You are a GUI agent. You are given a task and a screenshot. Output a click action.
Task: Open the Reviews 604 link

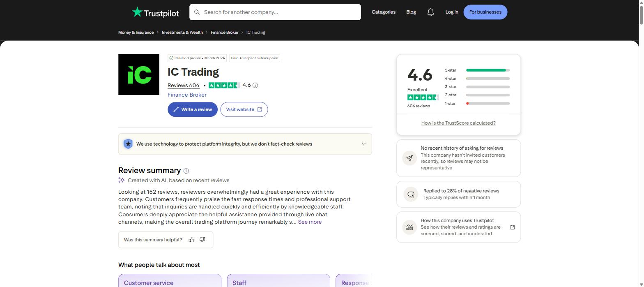183,86
